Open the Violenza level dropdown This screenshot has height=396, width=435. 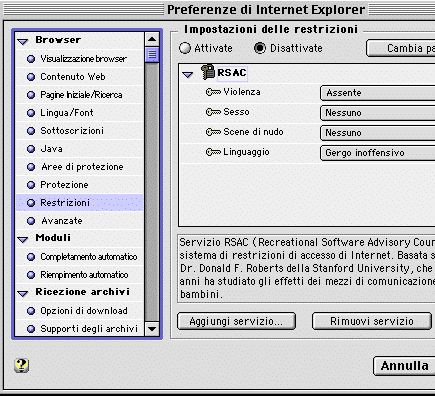point(377,93)
